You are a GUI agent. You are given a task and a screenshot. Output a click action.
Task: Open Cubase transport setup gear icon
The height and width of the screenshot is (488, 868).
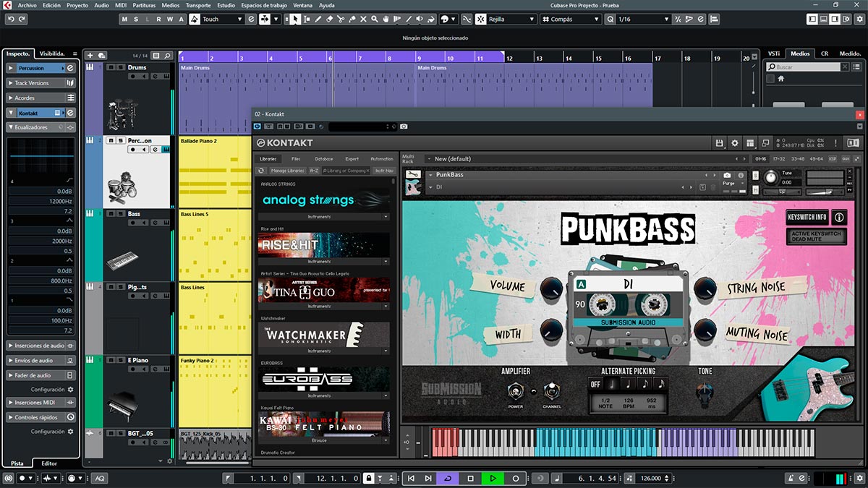(x=859, y=478)
